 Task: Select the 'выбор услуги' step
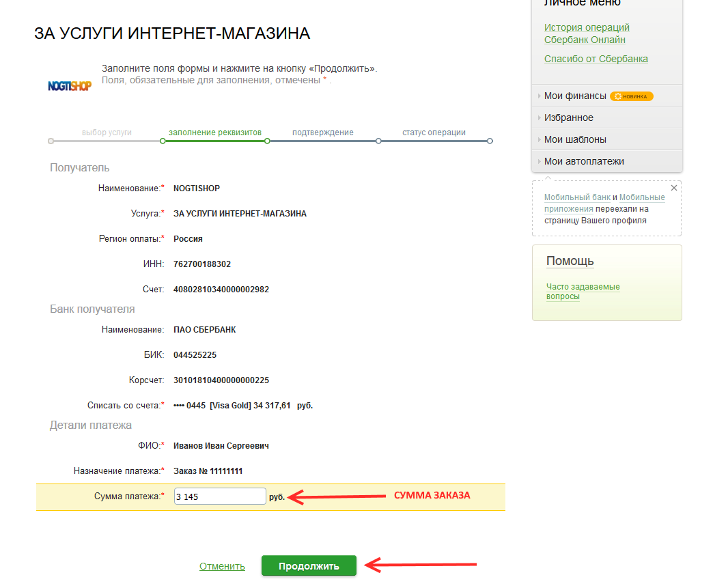(x=107, y=132)
